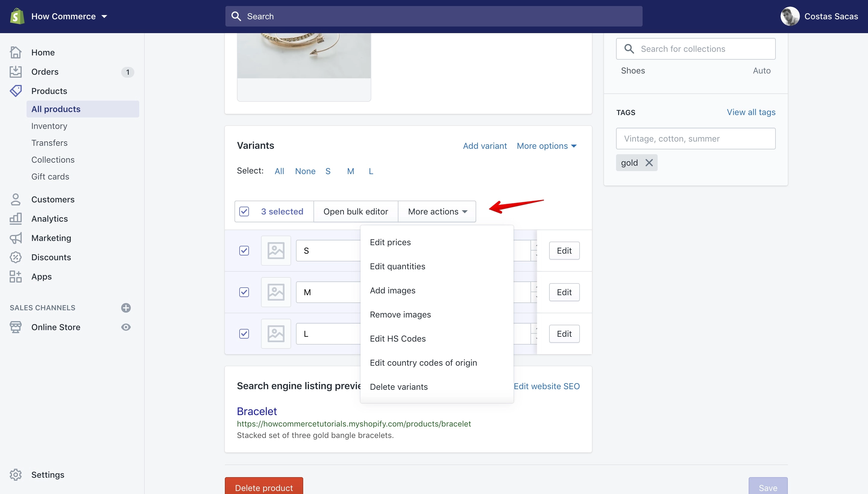Toggle More actions dropdown
868x494 pixels.
[x=437, y=211]
